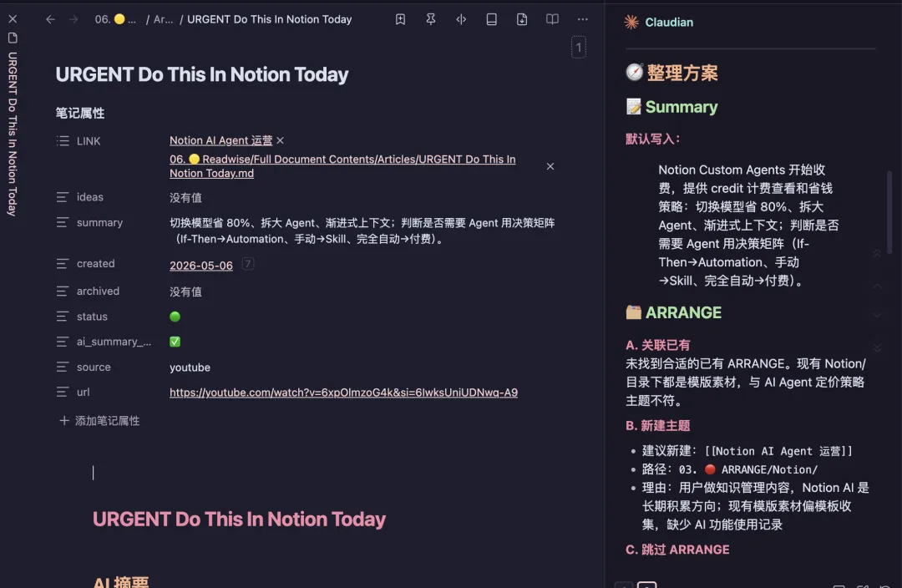Remove the Notion AI Agent 运营 link
This screenshot has height=588, width=902.
(280, 140)
